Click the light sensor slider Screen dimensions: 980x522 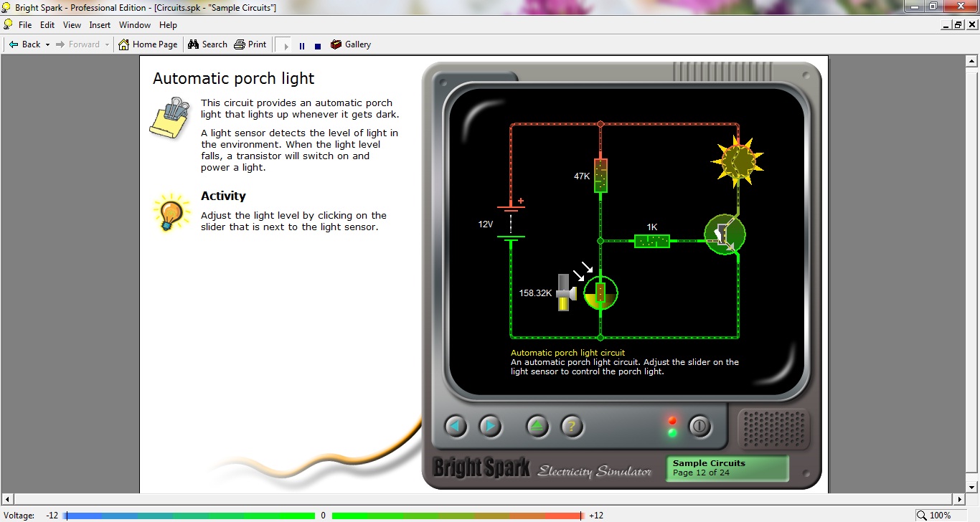565,292
